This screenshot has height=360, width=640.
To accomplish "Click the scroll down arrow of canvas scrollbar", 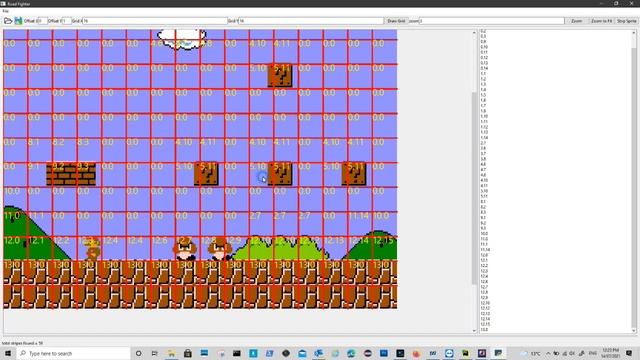I will tap(474, 331).
